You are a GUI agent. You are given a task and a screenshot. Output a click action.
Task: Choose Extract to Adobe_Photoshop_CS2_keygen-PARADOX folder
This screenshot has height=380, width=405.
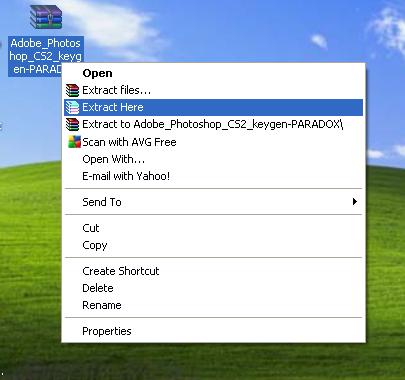[213, 124]
